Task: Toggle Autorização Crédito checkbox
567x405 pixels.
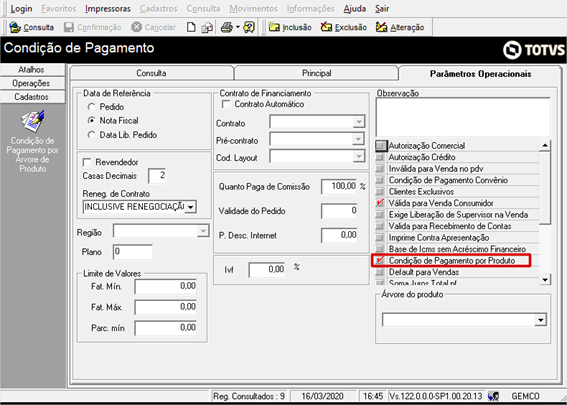Action: click(380, 157)
